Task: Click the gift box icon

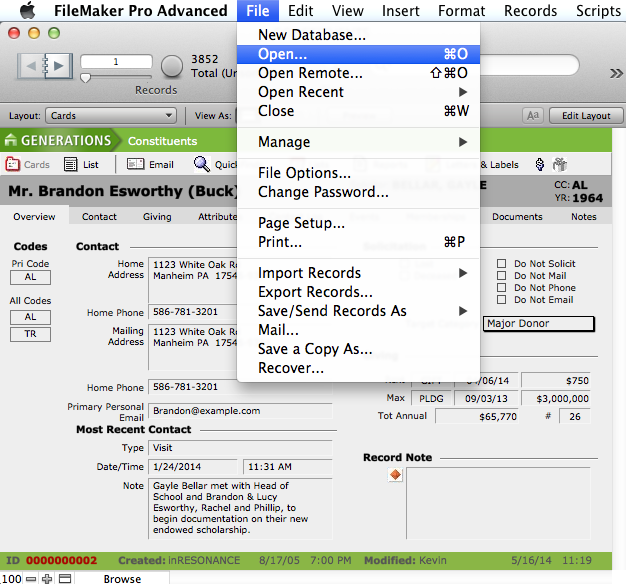Action: (x=560, y=164)
